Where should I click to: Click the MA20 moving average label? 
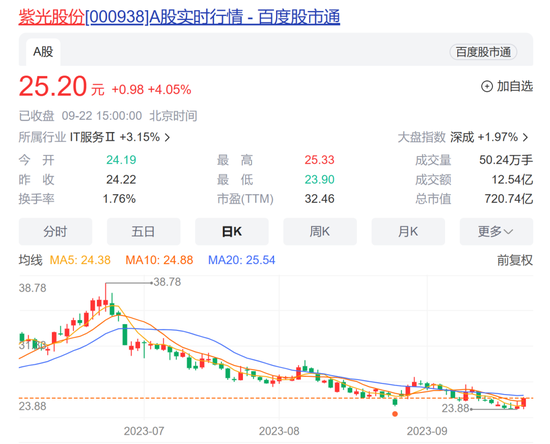[x=242, y=260]
